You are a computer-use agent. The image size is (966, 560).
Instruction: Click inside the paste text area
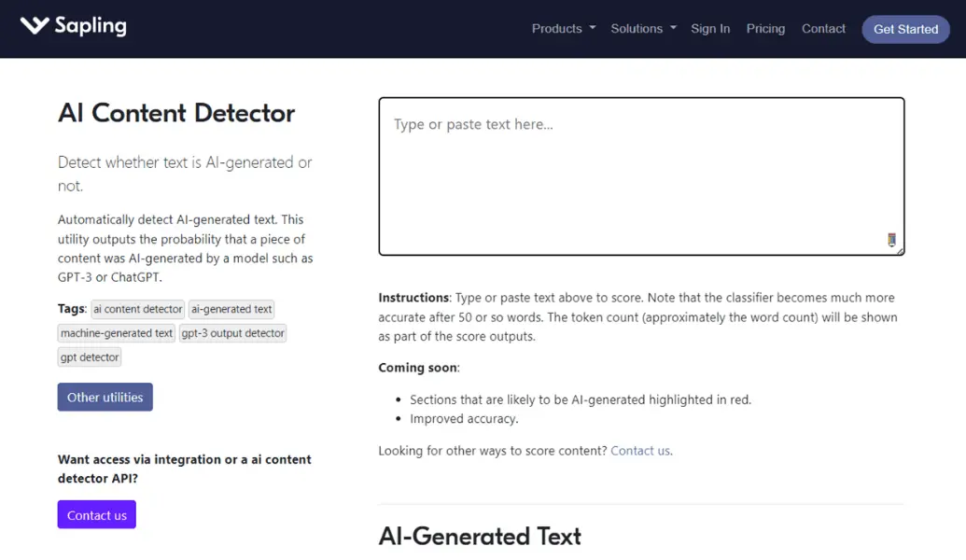(x=641, y=176)
